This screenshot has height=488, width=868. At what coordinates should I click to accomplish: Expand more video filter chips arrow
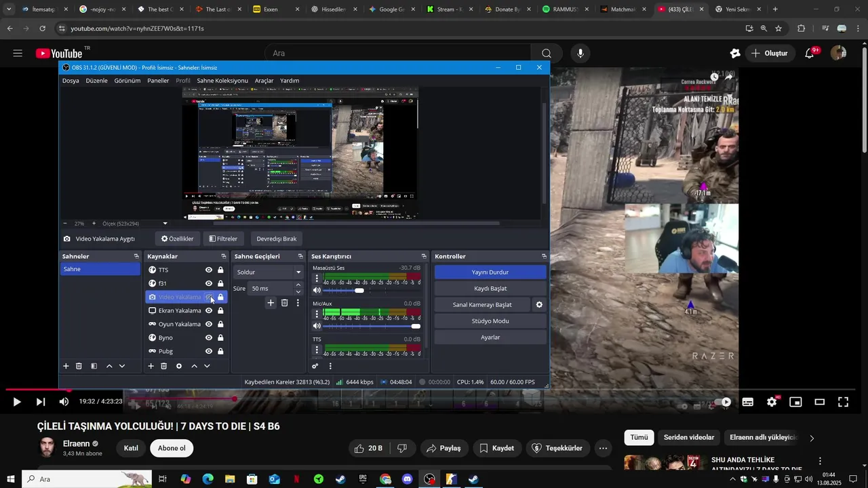click(812, 438)
